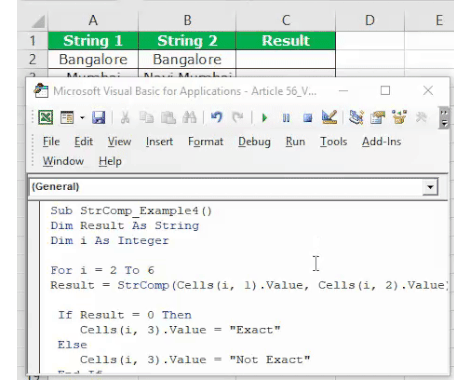This screenshot has width=470, height=380.
Task: Open the Object Browser icon
Action: pos(399,117)
